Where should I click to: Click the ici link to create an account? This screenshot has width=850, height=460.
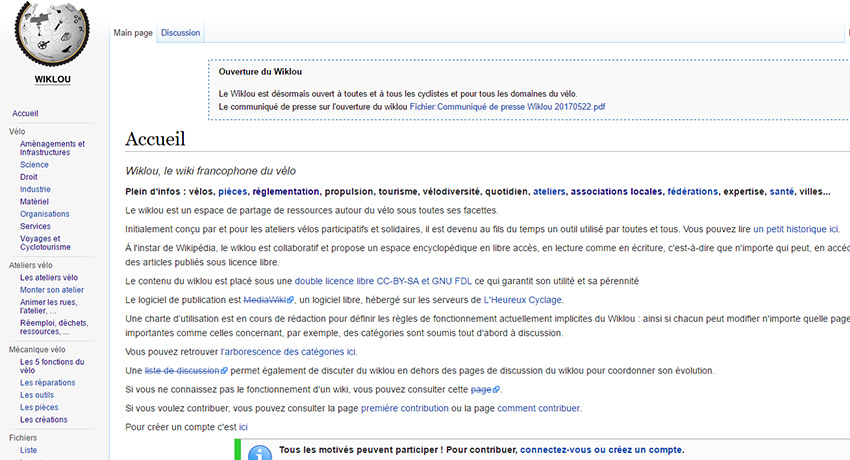[243, 427]
